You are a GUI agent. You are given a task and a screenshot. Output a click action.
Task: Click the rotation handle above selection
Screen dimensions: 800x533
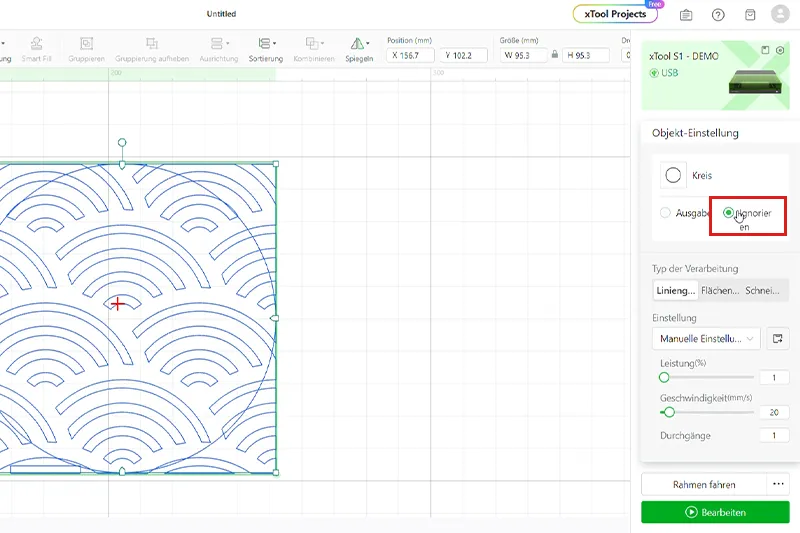pos(122,142)
